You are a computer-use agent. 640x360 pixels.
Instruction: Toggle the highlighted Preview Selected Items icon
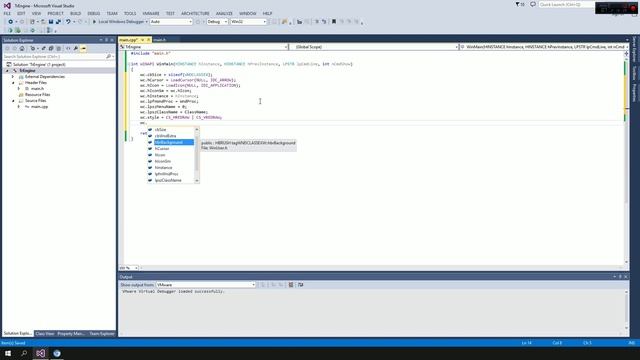[83, 49]
